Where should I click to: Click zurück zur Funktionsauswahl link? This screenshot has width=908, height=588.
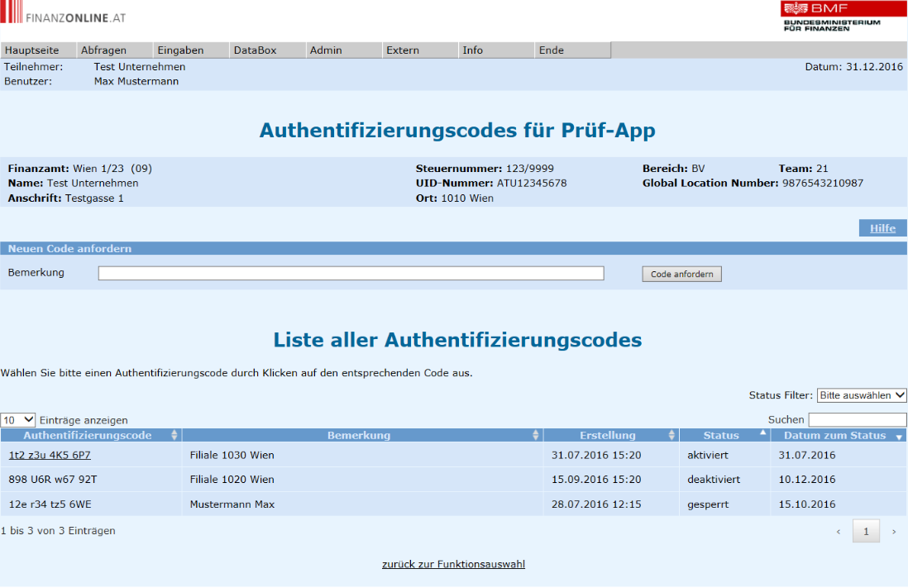453,565
